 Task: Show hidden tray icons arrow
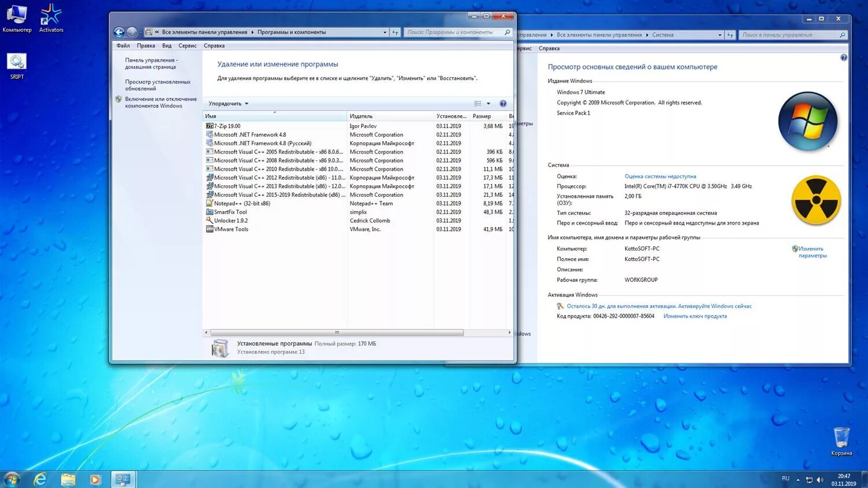click(x=798, y=480)
